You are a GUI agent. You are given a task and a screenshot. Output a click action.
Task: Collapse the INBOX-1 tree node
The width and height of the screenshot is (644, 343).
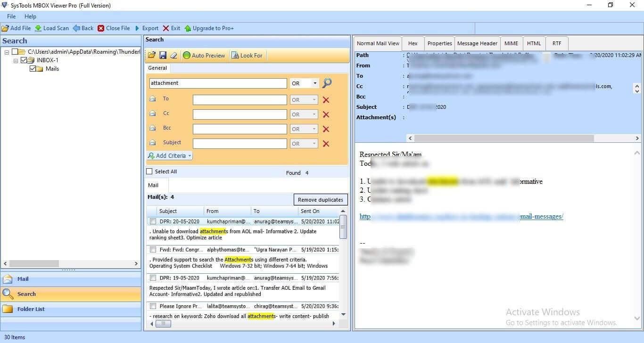pos(16,60)
